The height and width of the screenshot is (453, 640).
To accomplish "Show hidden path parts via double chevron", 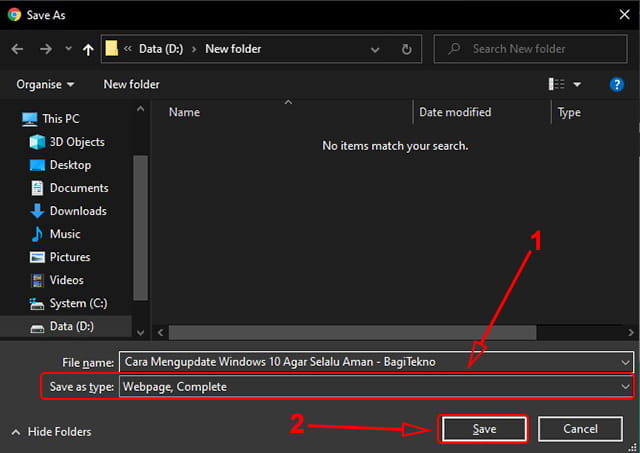I will [x=128, y=49].
